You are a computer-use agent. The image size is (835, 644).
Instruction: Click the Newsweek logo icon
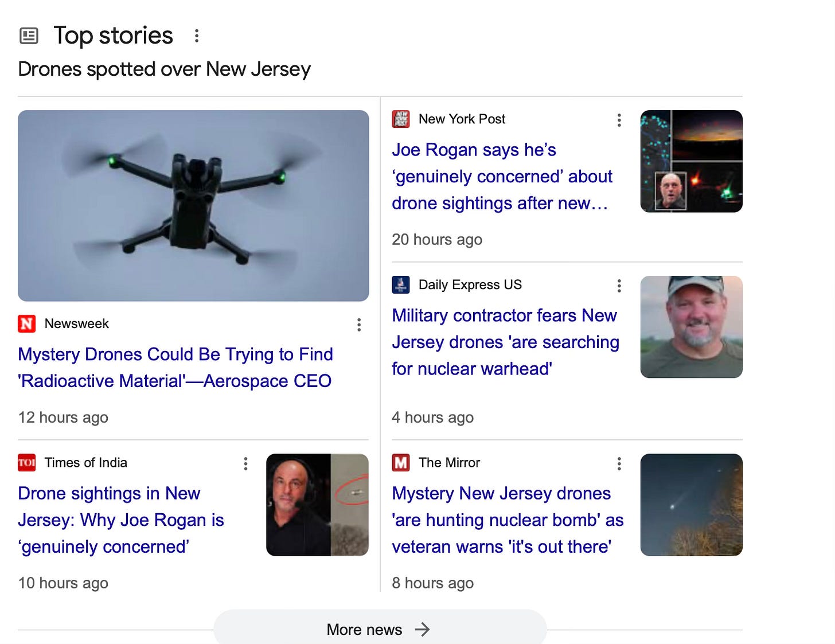click(x=27, y=324)
